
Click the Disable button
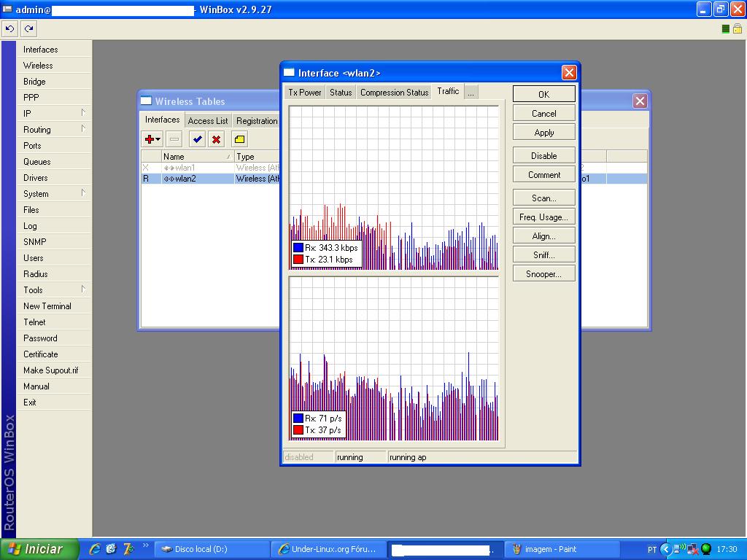tap(543, 156)
